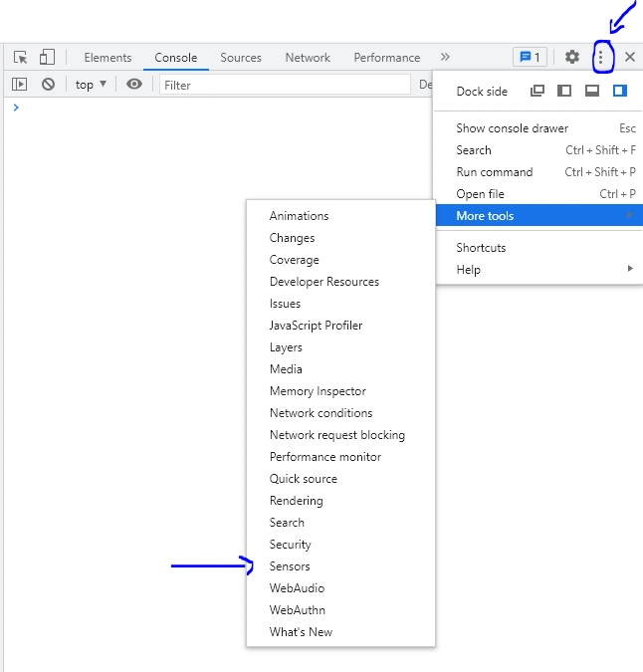Clear console with the ban icon

click(48, 85)
